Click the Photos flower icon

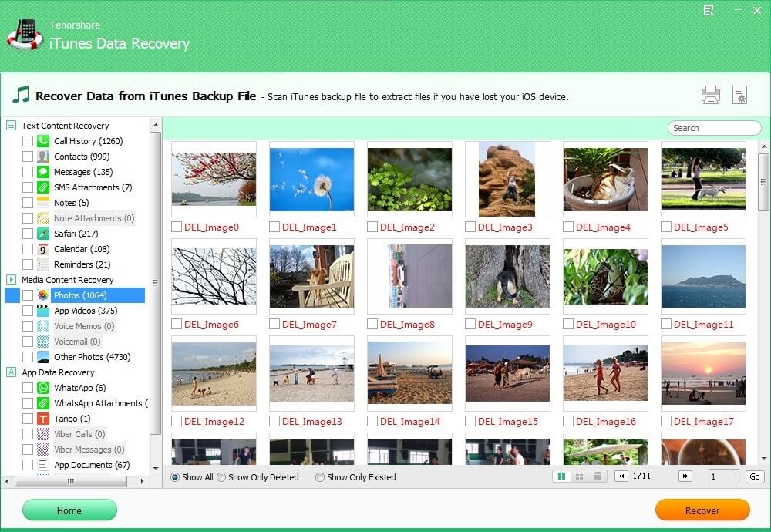(x=43, y=295)
